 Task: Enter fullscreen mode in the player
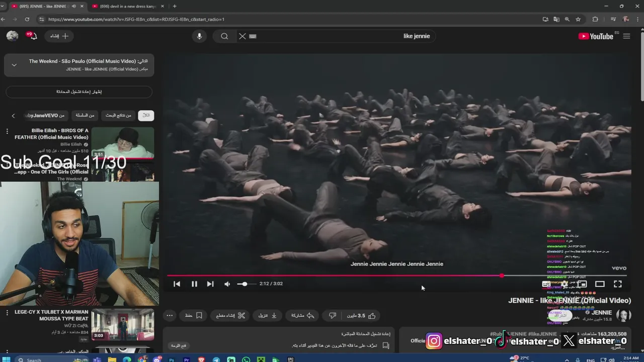tap(618, 284)
